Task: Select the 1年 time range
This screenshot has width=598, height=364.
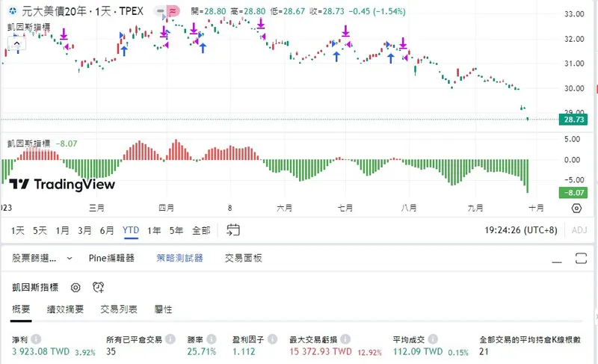Action: (x=154, y=230)
